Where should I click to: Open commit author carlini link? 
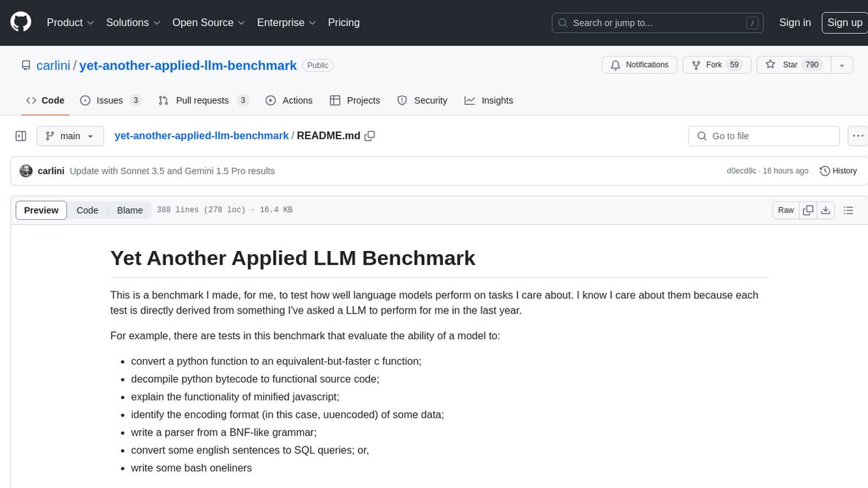[x=51, y=171]
